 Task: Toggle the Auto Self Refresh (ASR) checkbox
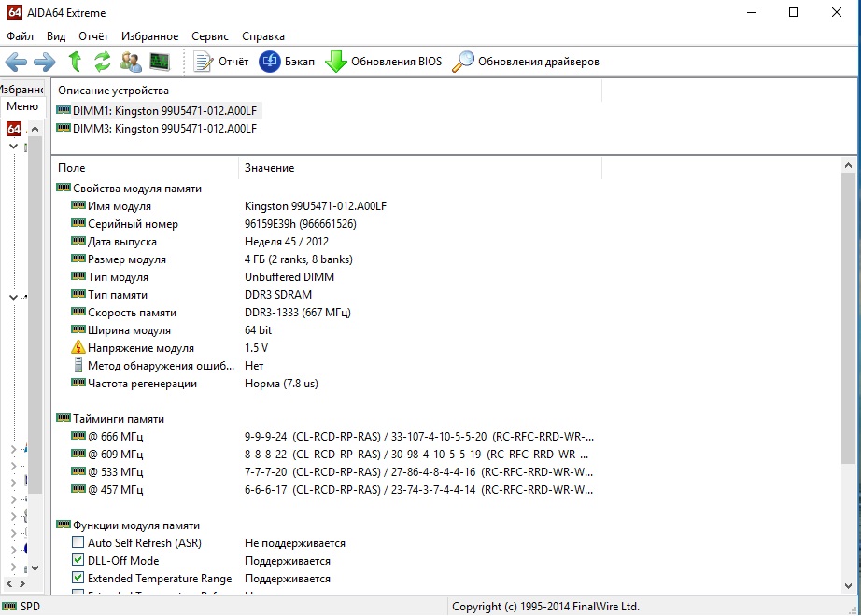coord(78,542)
